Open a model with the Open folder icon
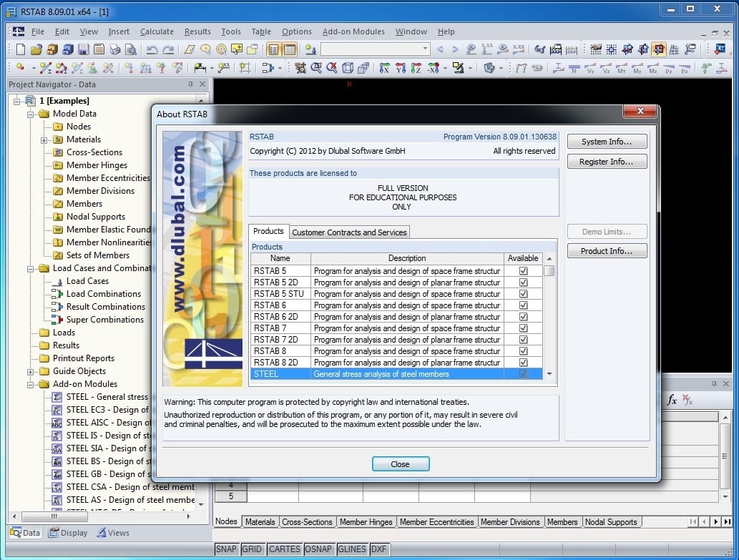The height and width of the screenshot is (560, 739). pyautogui.click(x=36, y=49)
